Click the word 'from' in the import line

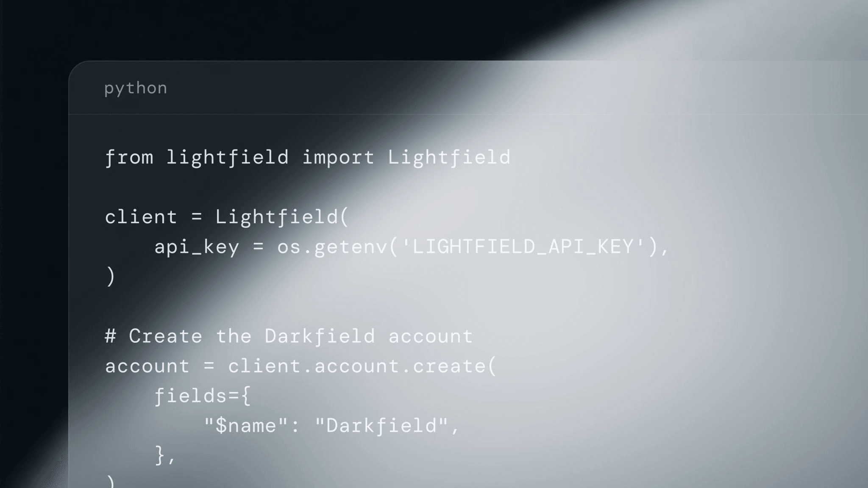coord(129,158)
